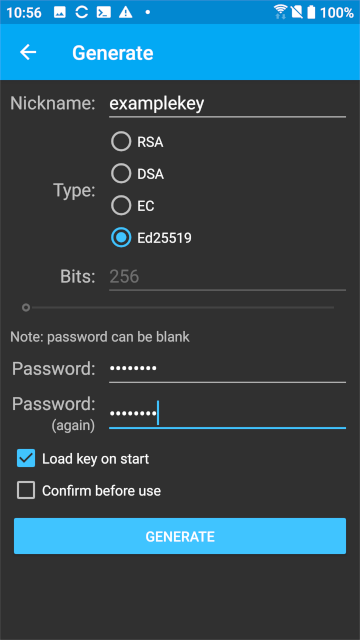Tap the sync circle status icon
The width and height of the screenshot is (360, 640).
(x=82, y=12)
